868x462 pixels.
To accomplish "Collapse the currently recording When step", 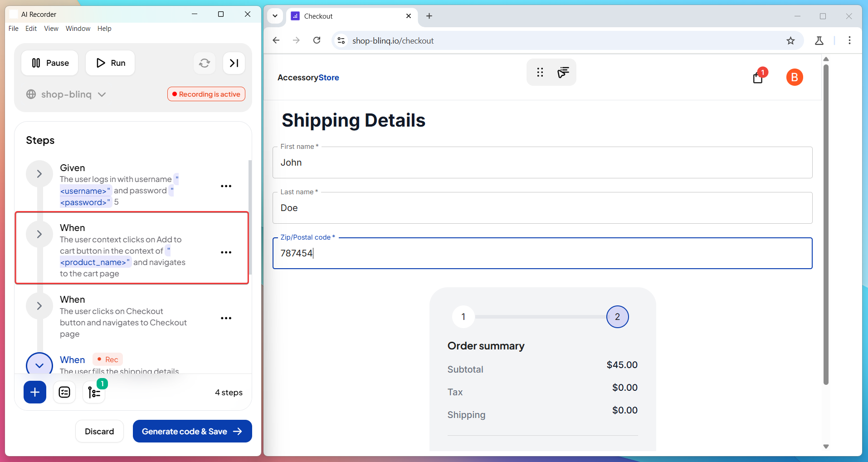I will pos(39,364).
